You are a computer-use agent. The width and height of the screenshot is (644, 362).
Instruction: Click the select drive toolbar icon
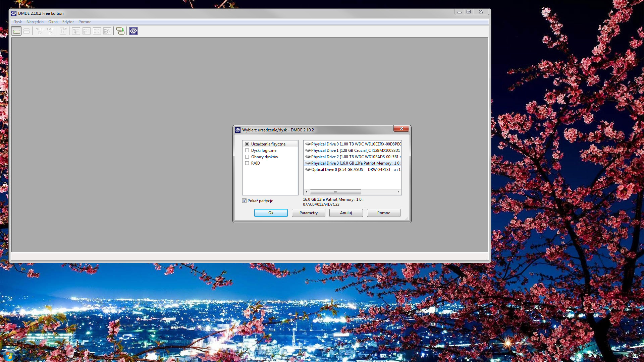point(16,31)
